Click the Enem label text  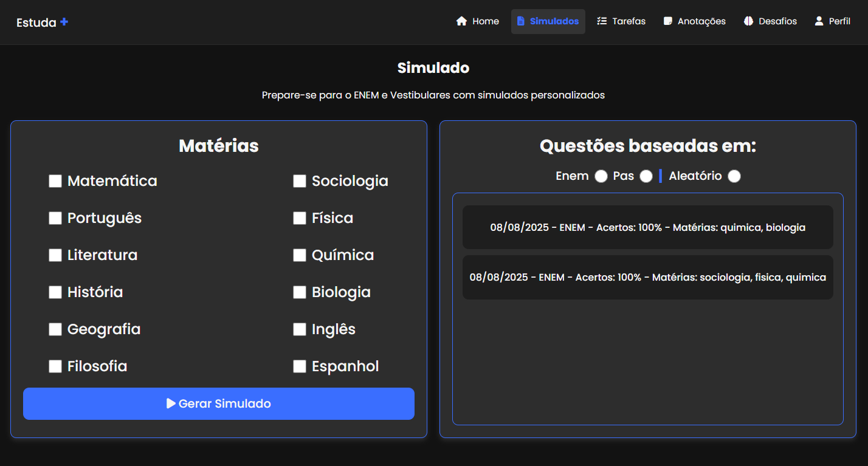pos(572,176)
